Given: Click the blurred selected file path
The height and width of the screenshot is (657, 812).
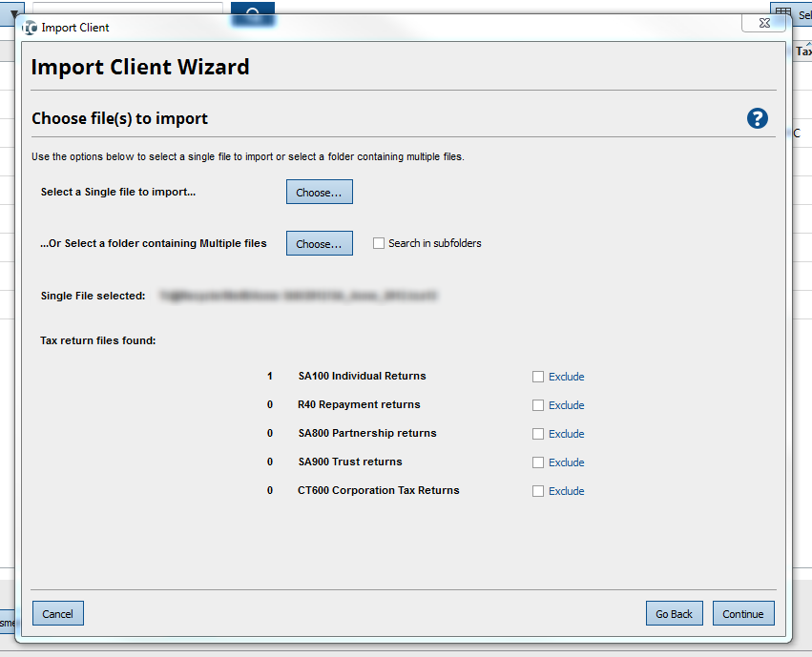Looking at the screenshot, I should 298,297.
